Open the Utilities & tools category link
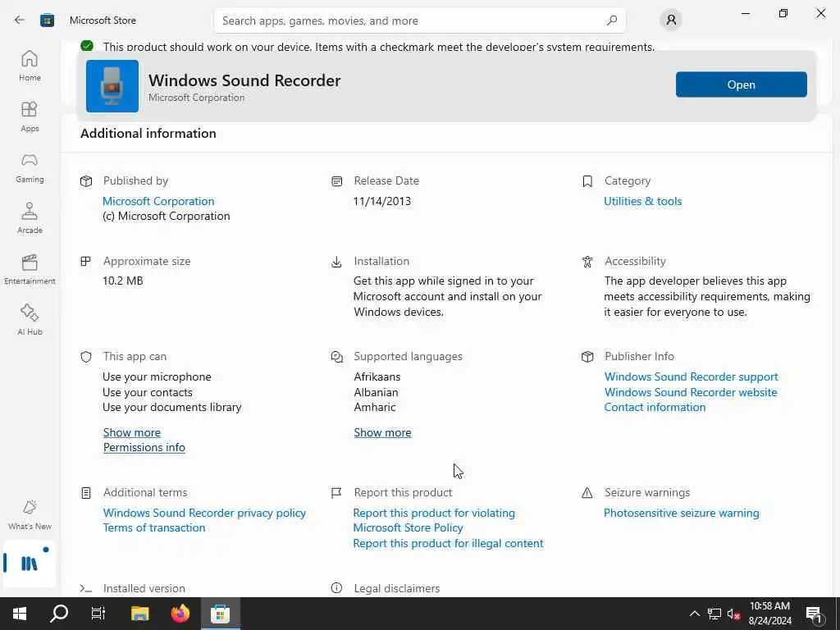 [643, 202]
